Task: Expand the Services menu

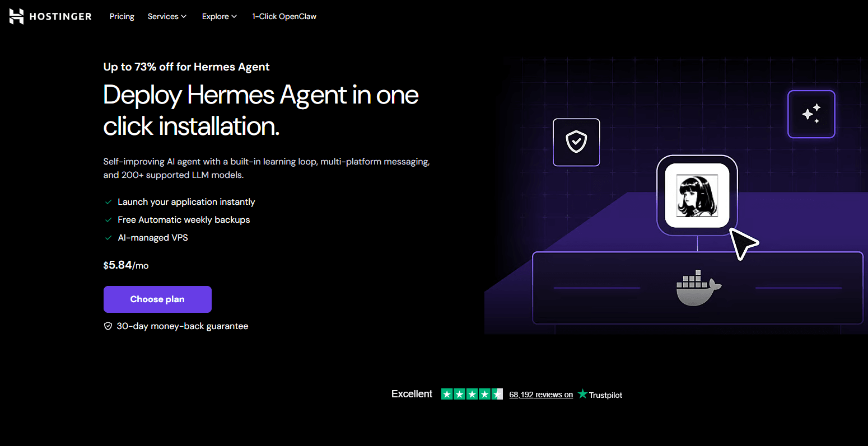Action: click(x=167, y=16)
